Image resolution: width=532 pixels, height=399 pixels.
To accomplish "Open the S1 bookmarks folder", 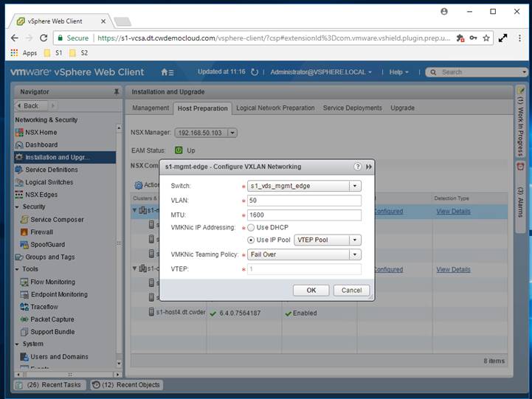I will [54, 53].
